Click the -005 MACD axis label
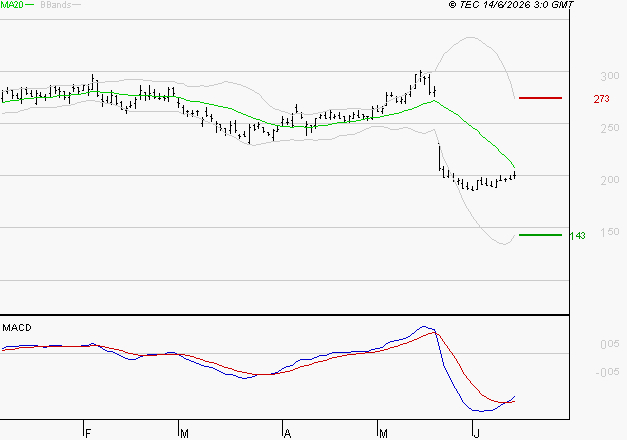 coord(607,372)
